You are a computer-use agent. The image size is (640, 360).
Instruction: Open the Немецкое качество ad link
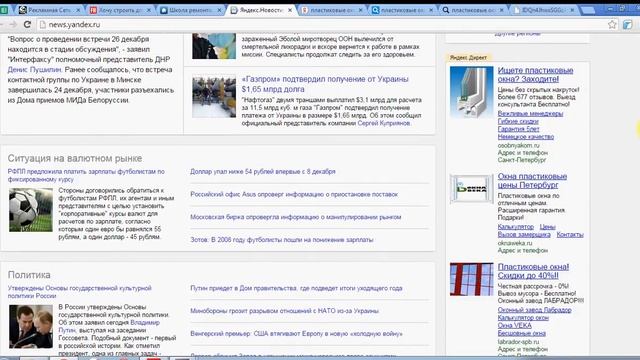click(526, 137)
